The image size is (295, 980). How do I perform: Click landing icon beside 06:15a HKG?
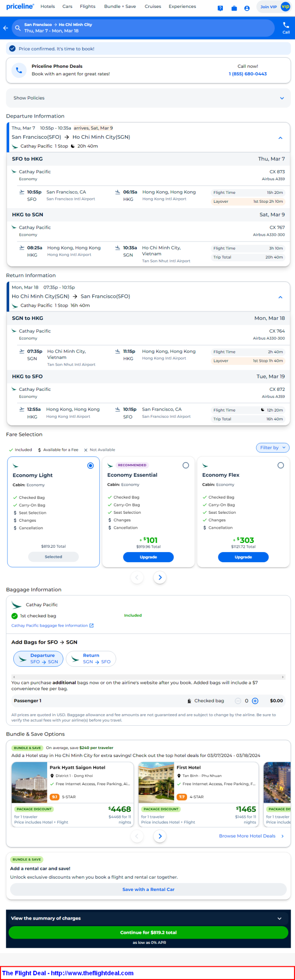[118, 192]
